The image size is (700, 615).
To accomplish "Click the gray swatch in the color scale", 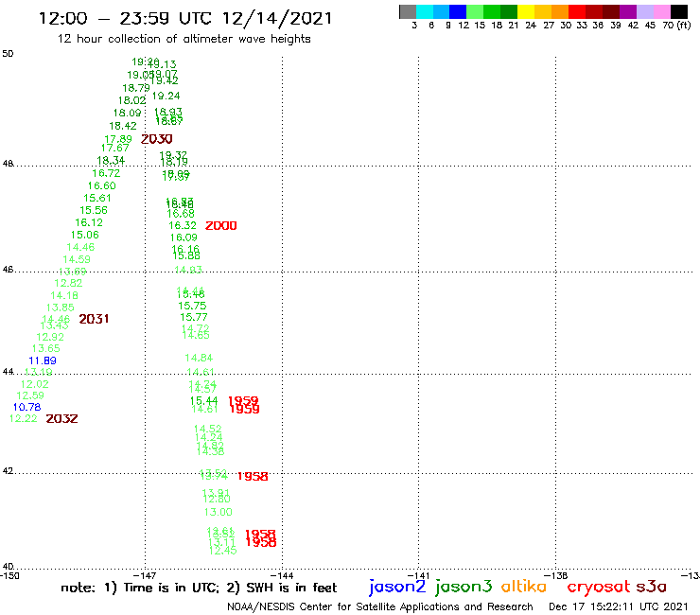I will 408,11.
